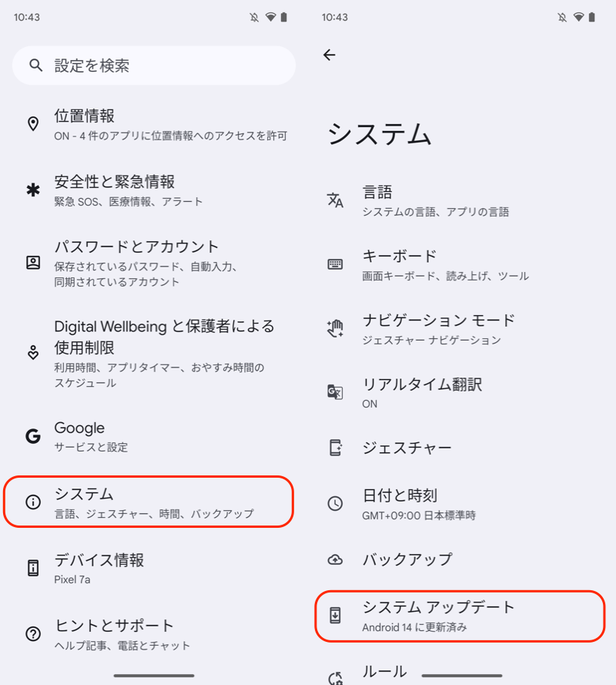Image resolution: width=616 pixels, height=685 pixels.
Task: Tap the Digital Wellbeing heart icon
Action: pos(33,353)
